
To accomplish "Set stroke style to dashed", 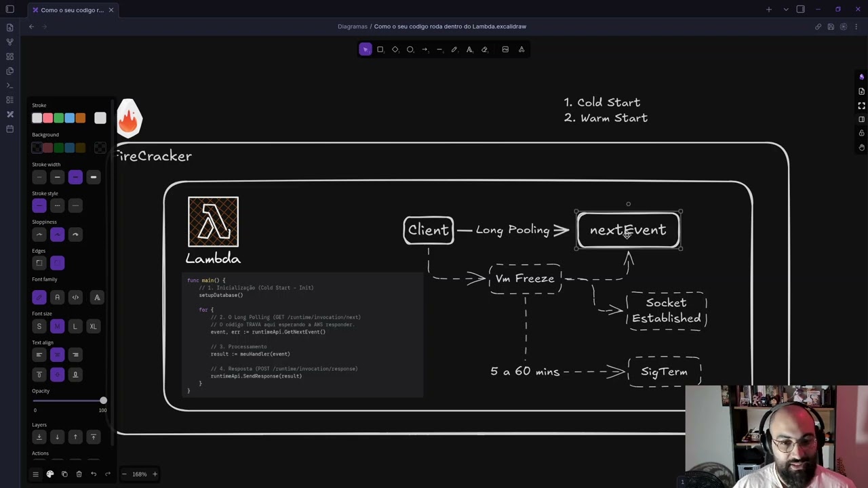I will point(57,205).
